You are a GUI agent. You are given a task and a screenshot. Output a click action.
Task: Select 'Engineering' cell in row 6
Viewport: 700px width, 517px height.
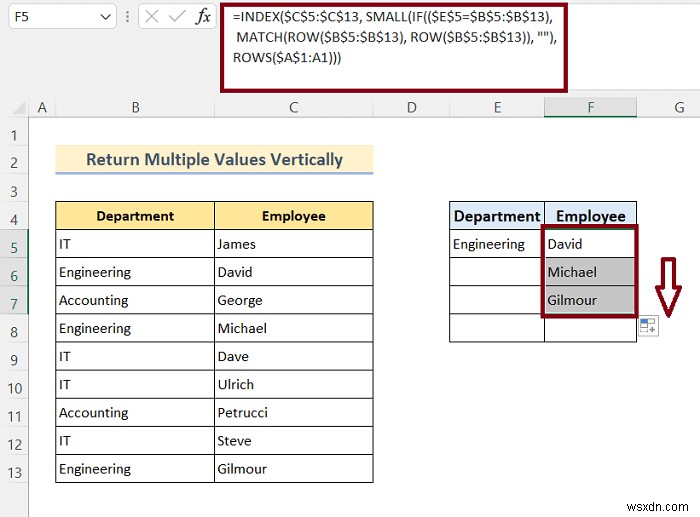tap(135, 272)
